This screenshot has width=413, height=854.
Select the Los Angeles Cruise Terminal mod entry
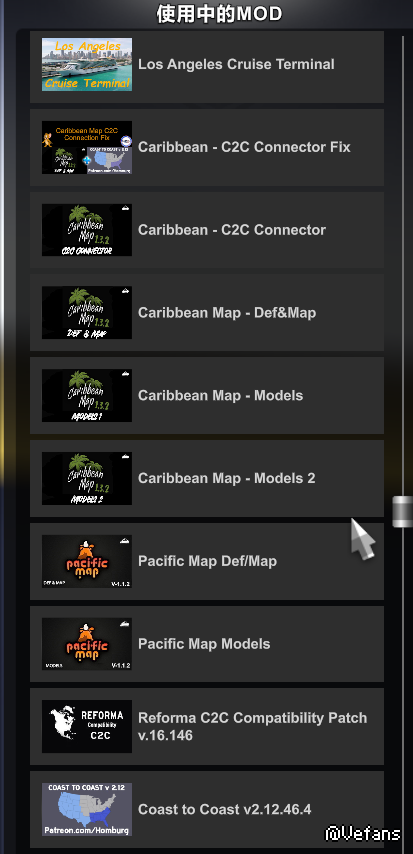coord(207,67)
